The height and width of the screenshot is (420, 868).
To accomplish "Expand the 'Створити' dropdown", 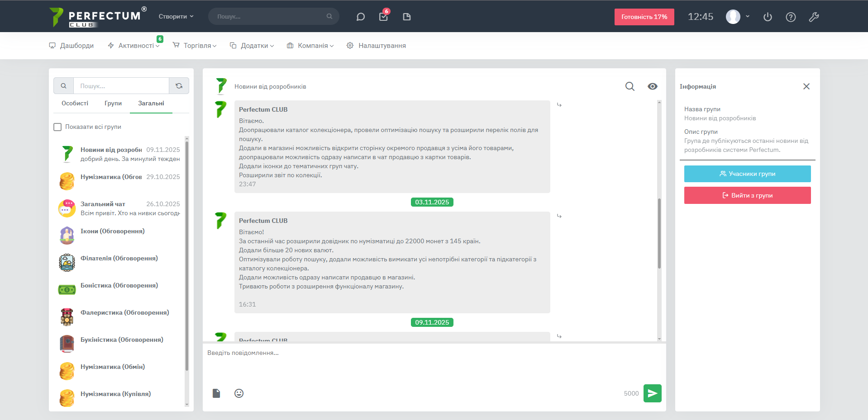I will click(x=176, y=17).
